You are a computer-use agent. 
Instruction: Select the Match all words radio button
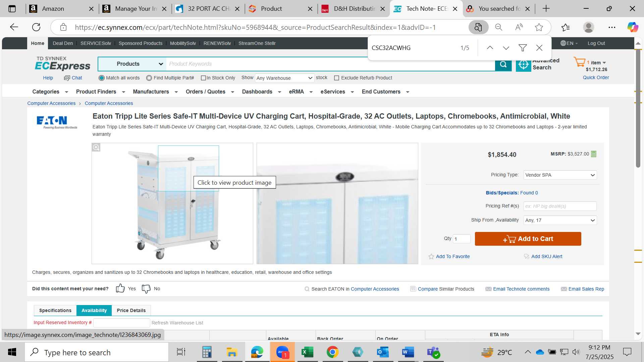pos(102,78)
